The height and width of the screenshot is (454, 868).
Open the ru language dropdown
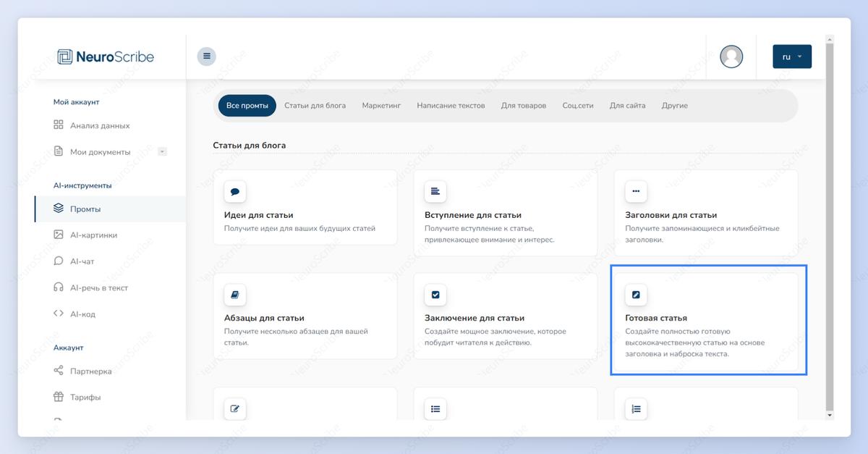point(792,56)
